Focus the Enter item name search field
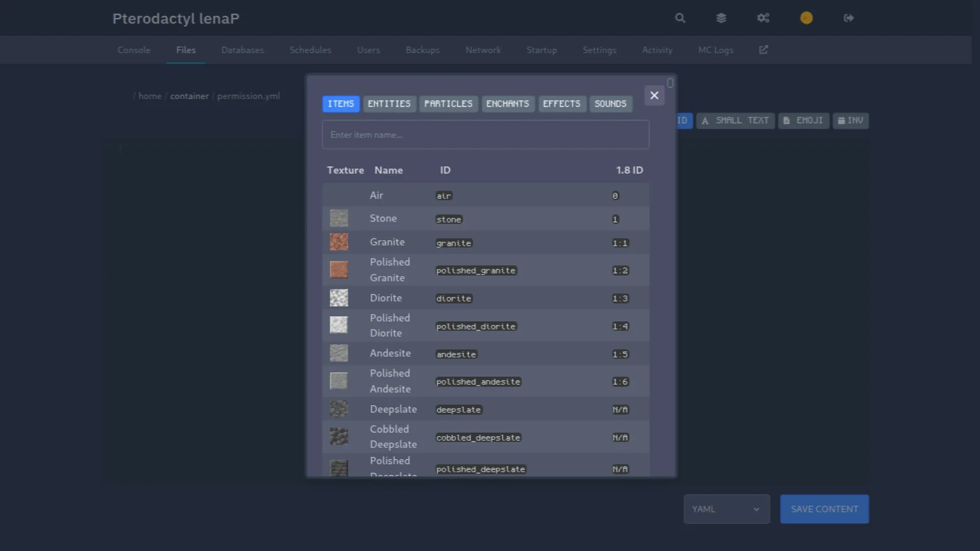 tap(485, 135)
